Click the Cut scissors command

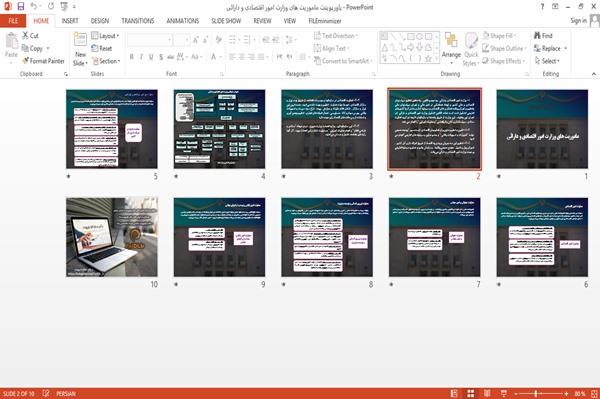(31, 36)
